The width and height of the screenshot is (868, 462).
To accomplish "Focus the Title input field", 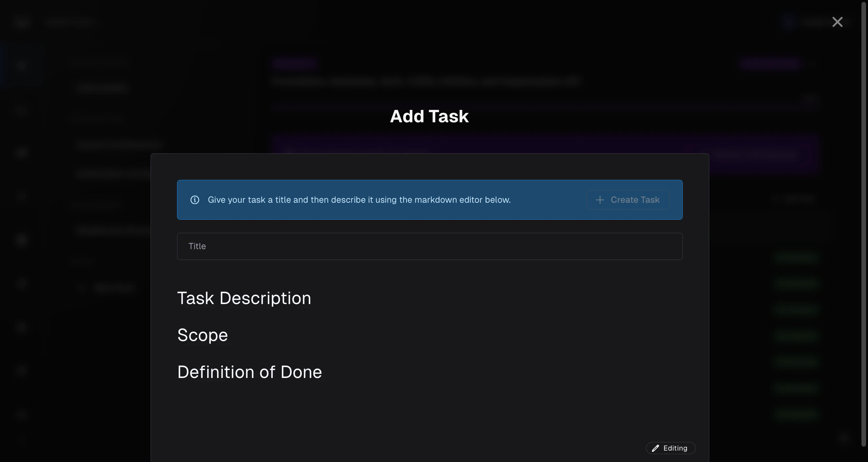I will [x=430, y=246].
